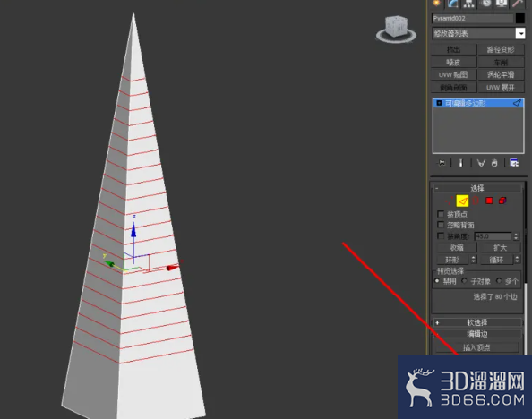Open the black object color swatch

point(519,18)
